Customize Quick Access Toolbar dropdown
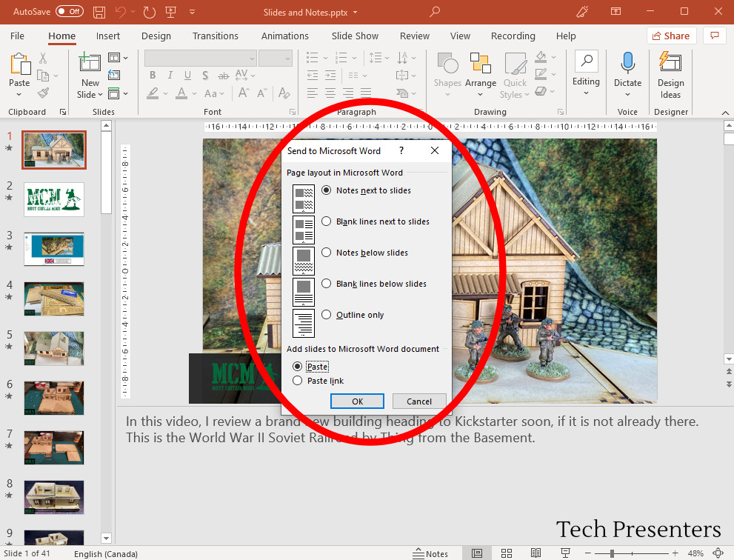734x560 pixels. coord(192,12)
